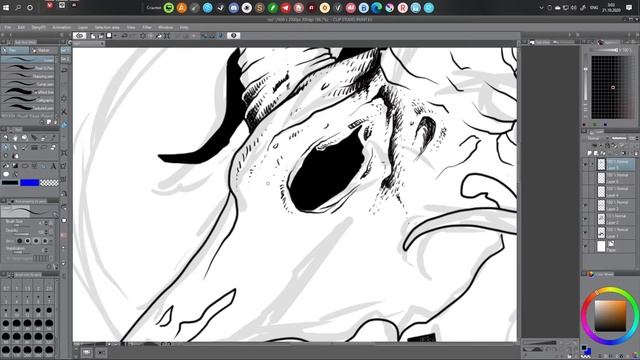Select the Zoom magnifier tool
640x360 pixels.
6,138
